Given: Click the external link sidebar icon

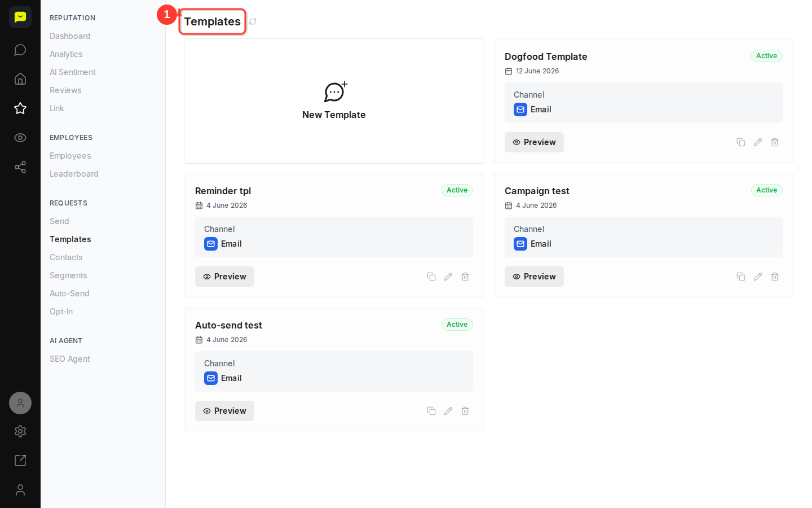Looking at the screenshot, I should pos(20,461).
